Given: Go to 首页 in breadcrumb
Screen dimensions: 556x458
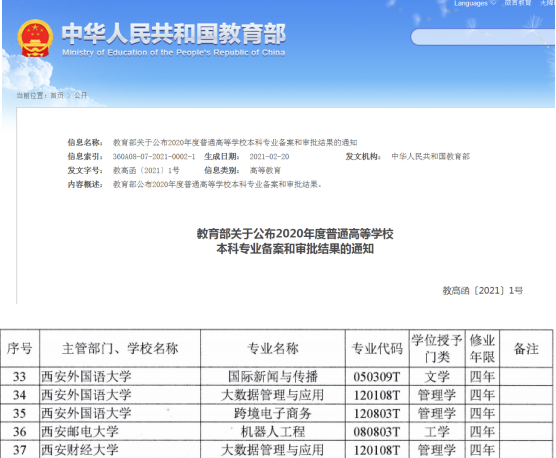Looking at the screenshot, I should [57, 95].
